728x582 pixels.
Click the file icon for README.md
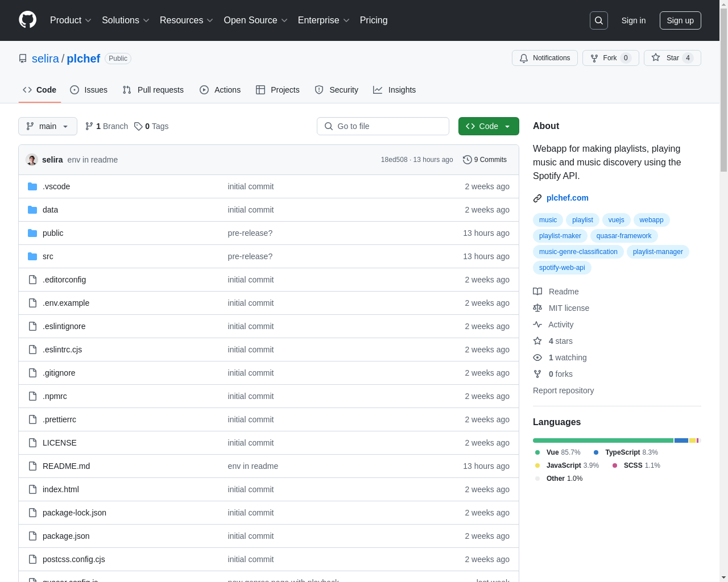click(32, 466)
